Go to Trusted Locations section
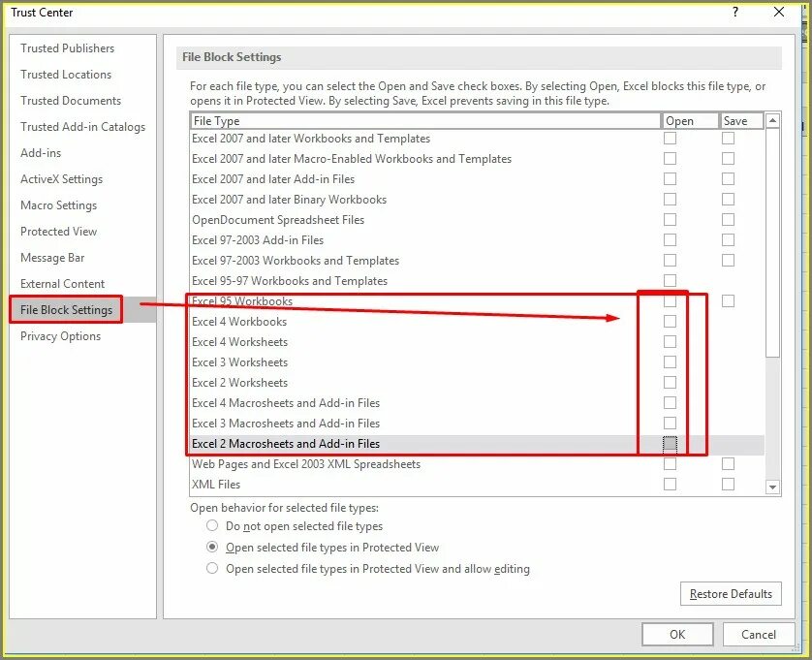This screenshot has height=660, width=812. coord(66,75)
